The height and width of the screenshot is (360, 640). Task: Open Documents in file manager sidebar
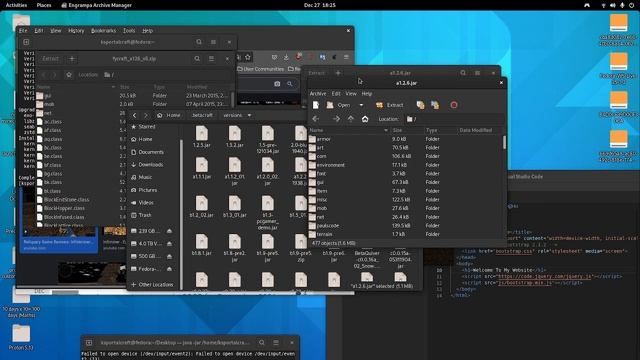click(x=147, y=152)
